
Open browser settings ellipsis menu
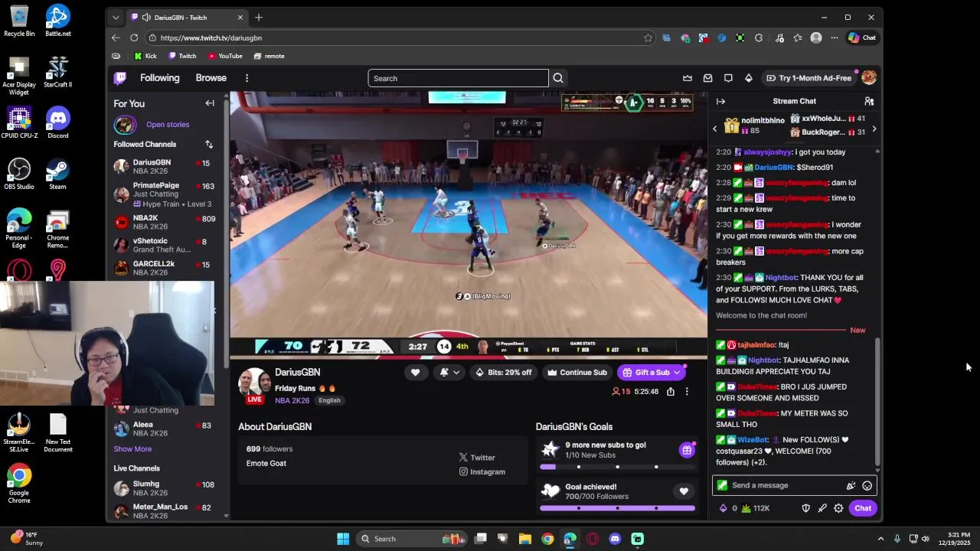point(835,37)
